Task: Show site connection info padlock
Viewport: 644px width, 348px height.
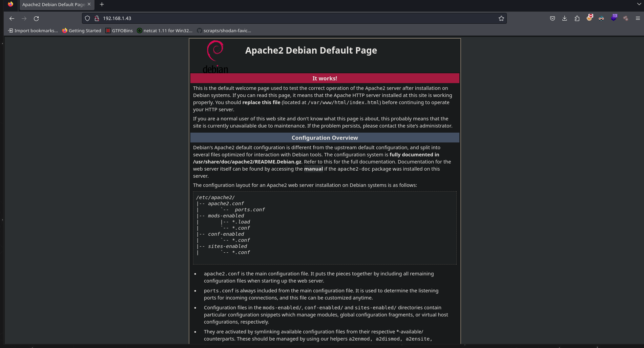Action: tap(97, 18)
